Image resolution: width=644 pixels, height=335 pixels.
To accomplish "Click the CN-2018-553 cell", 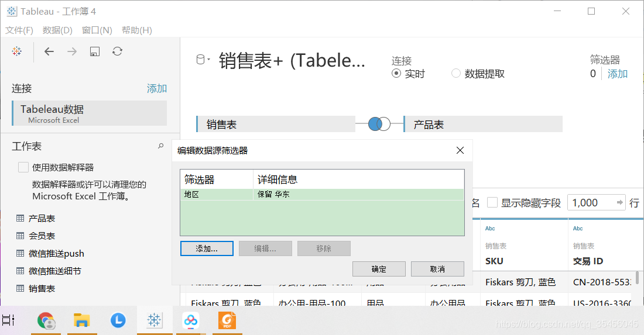I will coord(602,282).
